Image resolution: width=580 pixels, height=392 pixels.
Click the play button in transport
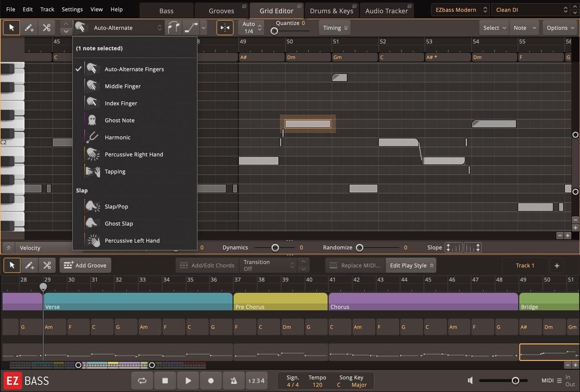(x=188, y=380)
